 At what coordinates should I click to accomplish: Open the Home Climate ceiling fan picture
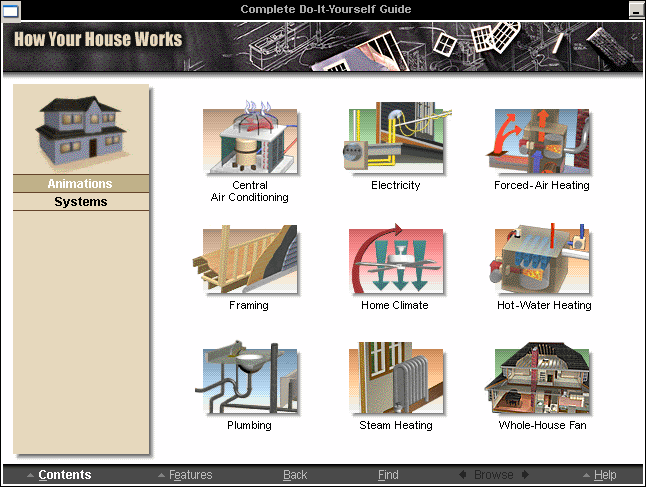point(396,259)
